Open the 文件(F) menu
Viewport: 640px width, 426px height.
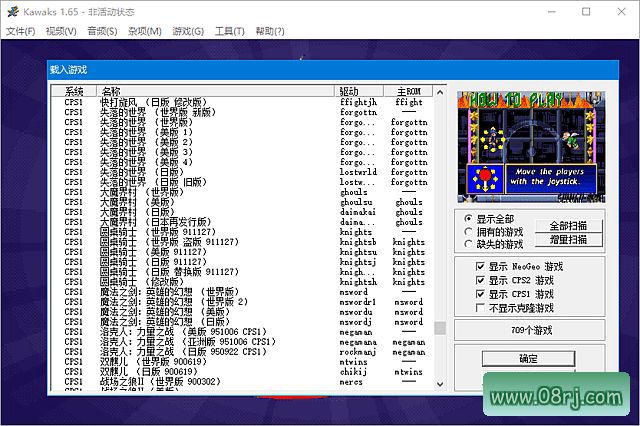20,31
